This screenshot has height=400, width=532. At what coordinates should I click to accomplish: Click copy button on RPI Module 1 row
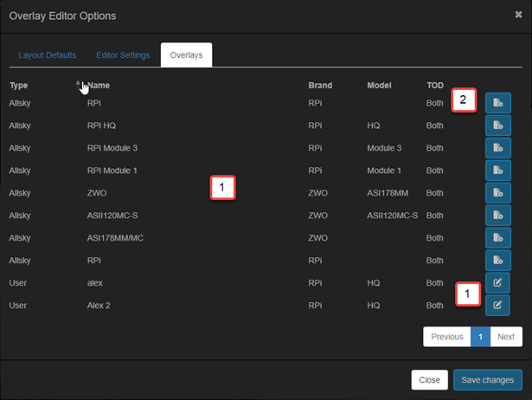(x=497, y=171)
